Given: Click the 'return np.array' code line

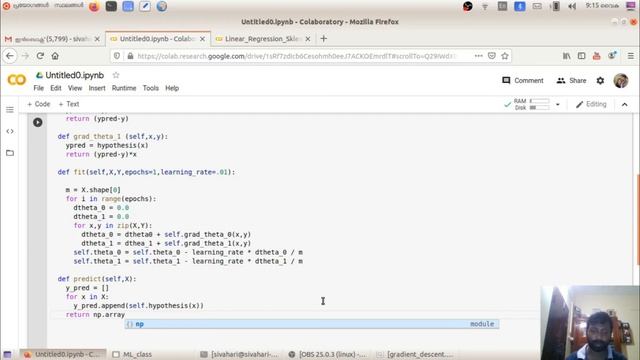Looking at the screenshot, I should pyautogui.click(x=95, y=315).
